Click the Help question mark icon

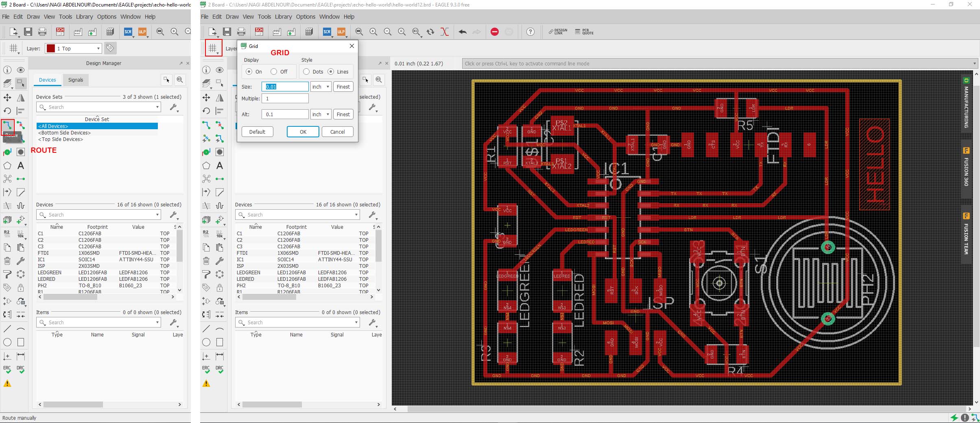click(530, 32)
